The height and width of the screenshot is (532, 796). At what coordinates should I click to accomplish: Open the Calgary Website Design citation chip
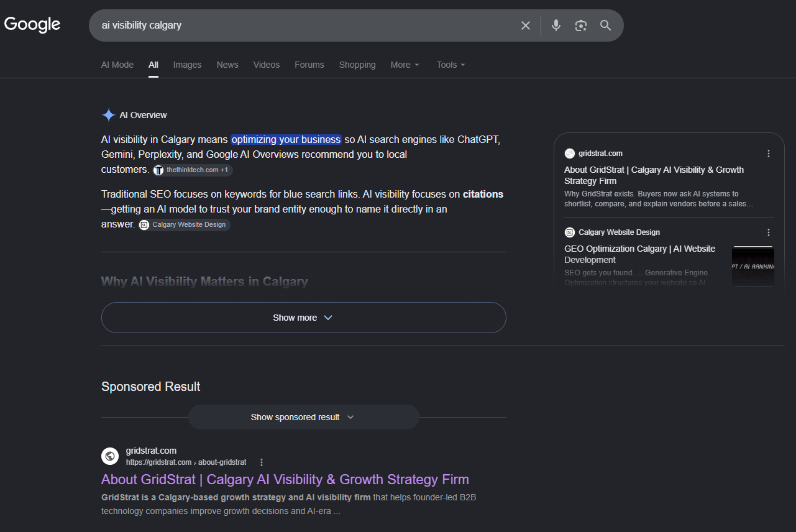[x=185, y=224]
